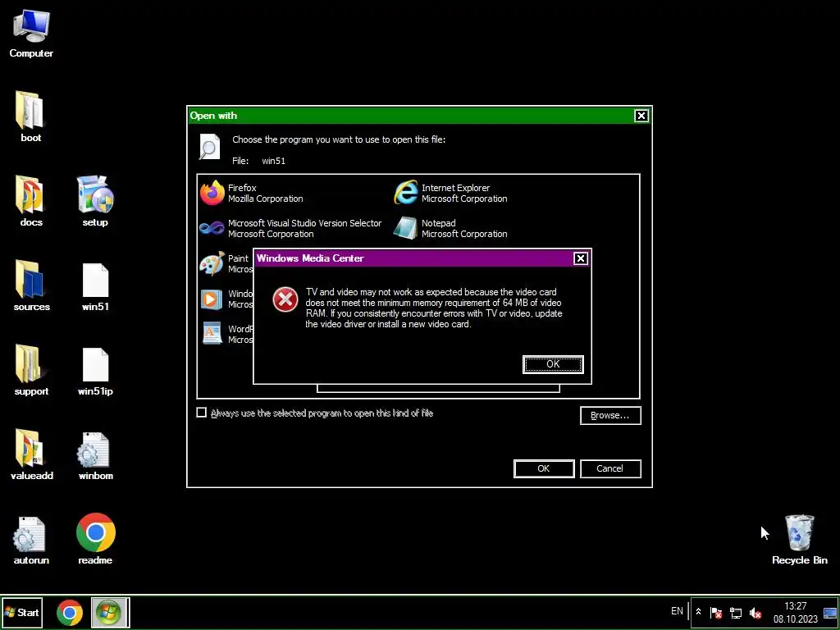Select the valueadd folder icon
The image size is (840, 630).
[31, 455]
